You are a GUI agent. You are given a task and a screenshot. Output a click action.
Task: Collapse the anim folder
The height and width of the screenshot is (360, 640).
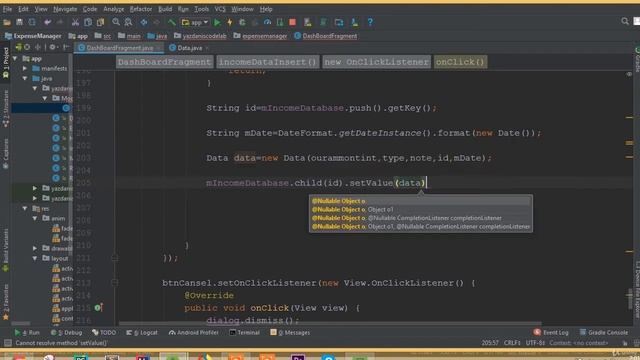point(35,218)
